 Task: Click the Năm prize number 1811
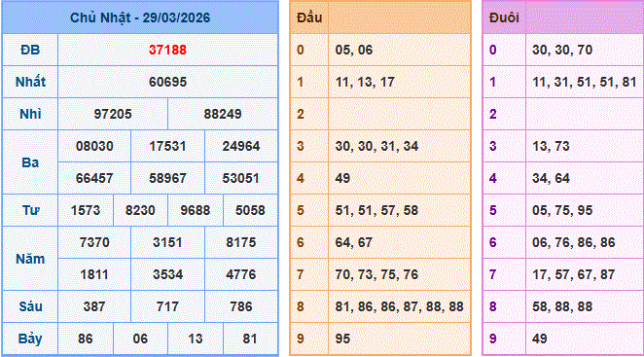94,274
